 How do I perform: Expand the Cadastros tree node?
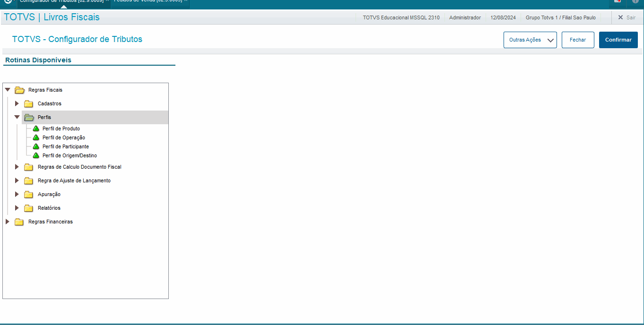click(17, 103)
